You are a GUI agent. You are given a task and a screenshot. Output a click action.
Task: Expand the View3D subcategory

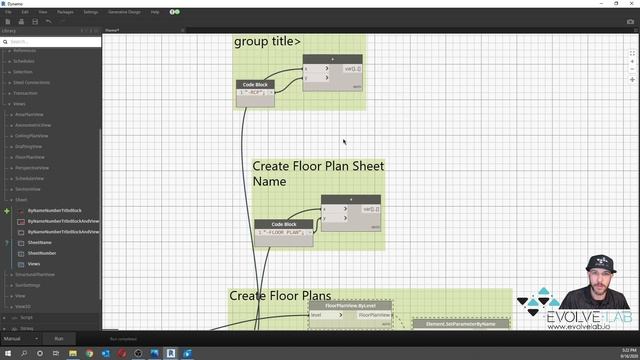coord(23,307)
